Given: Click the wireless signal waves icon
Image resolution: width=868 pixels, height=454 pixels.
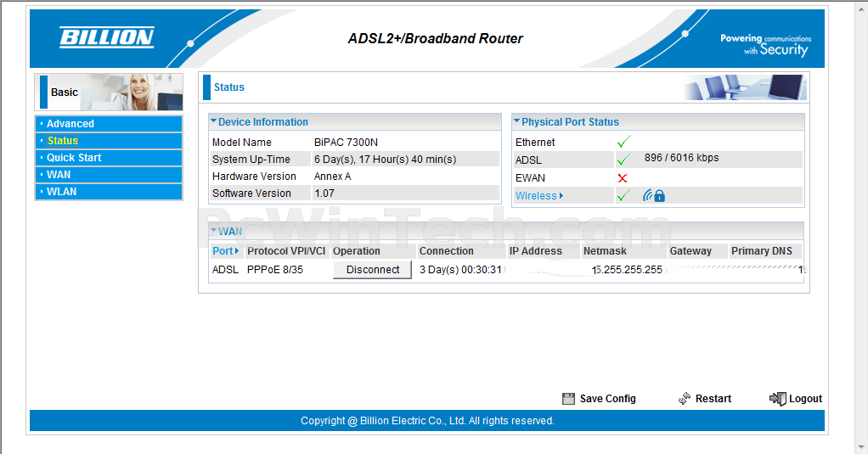Looking at the screenshot, I should coord(648,195).
